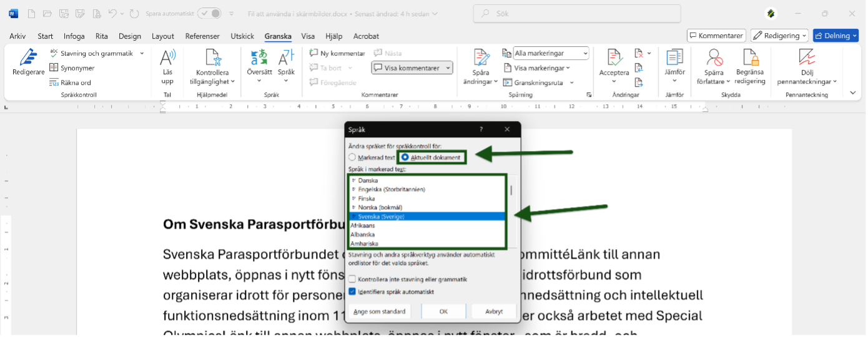The width and height of the screenshot is (868, 337).
Task: Click Spåra ändringar track changes icon
Action: click(x=481, y=57)
